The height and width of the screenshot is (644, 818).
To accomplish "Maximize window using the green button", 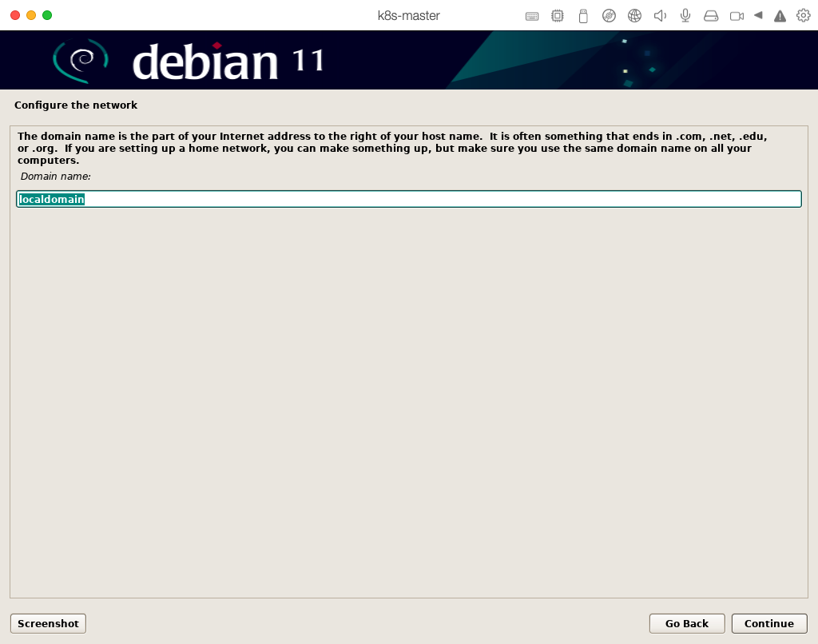I will [47, 15].
